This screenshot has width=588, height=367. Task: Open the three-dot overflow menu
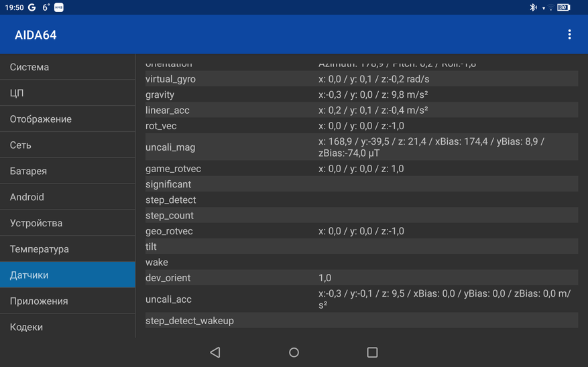[x=569, y=35]
